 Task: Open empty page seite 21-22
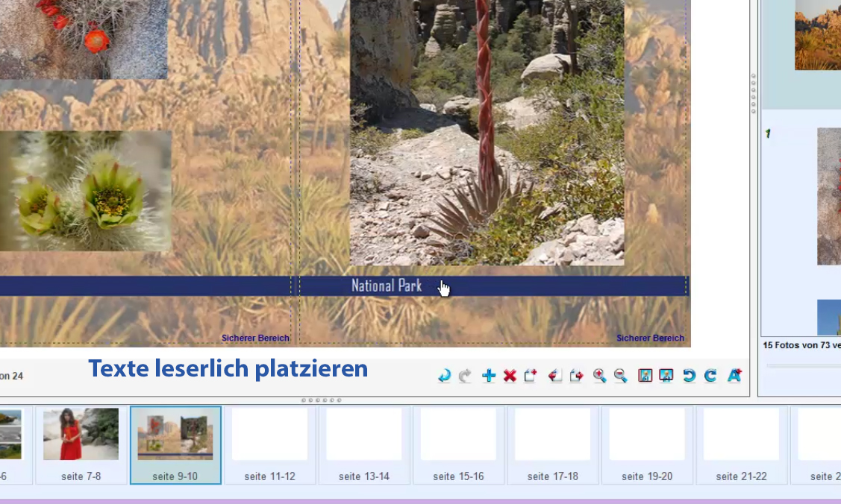tap(742, 444)
